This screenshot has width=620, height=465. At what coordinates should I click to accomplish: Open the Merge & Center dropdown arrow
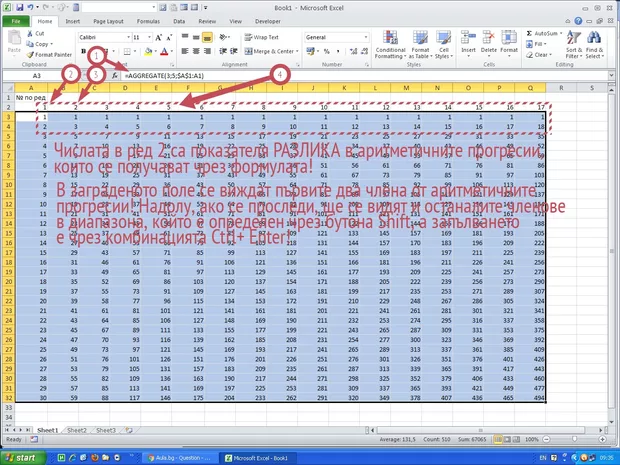(298, 51)
